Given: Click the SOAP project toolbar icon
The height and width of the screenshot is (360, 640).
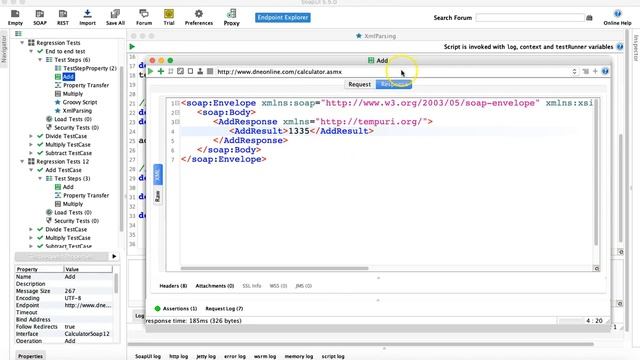Looking at the screenshot, I should (x=40, y=18).
